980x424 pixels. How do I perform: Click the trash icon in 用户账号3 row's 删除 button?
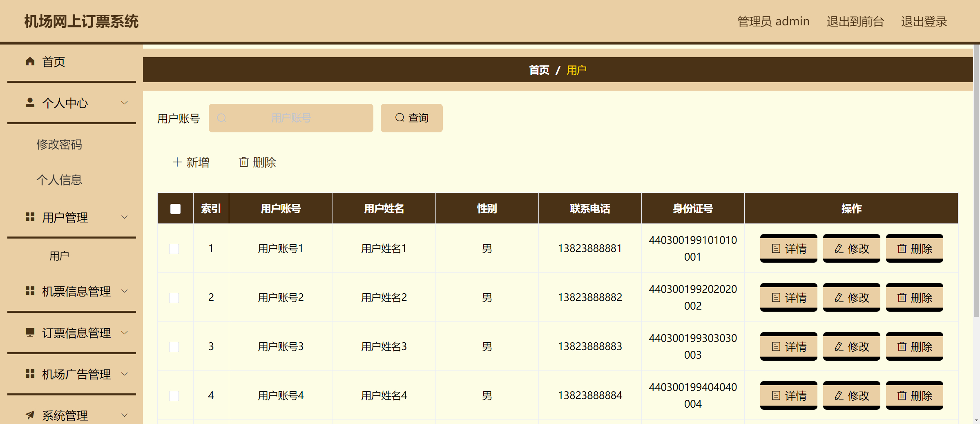coord(902,347)
